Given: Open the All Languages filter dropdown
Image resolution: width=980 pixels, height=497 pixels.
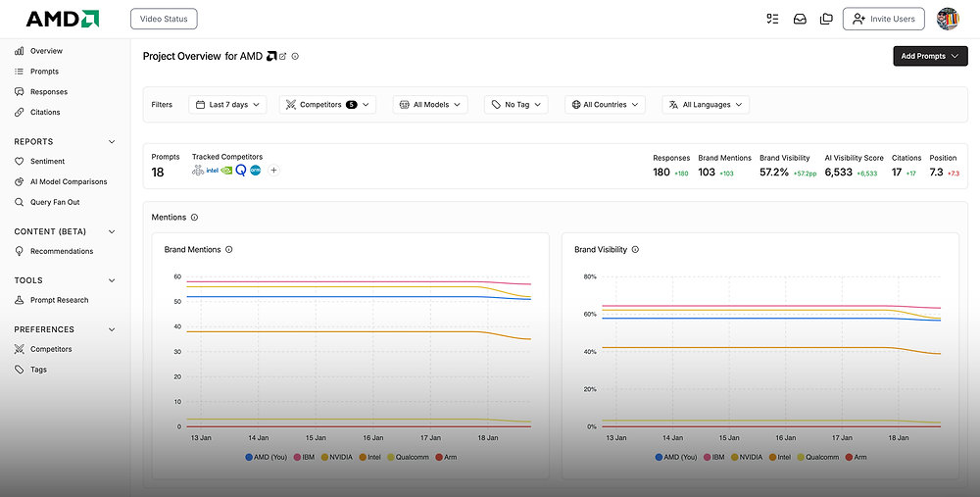Looking at the screenshot, I should coord(706,105).
